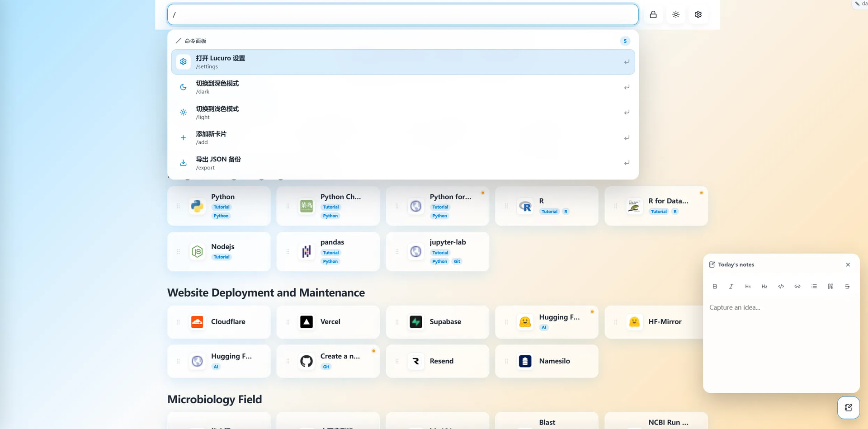Click the enter arrow on the /export row

coord(627,163)
